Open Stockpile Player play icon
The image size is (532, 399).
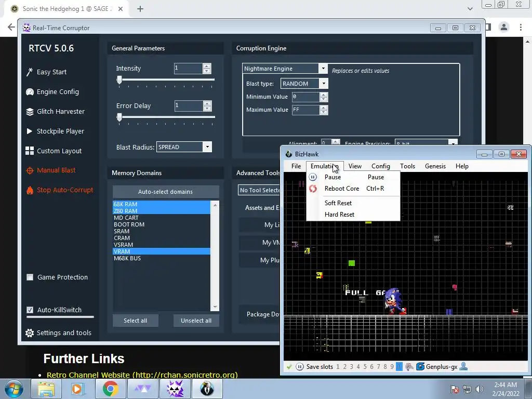pyautogui.click(x=30, y=131)
